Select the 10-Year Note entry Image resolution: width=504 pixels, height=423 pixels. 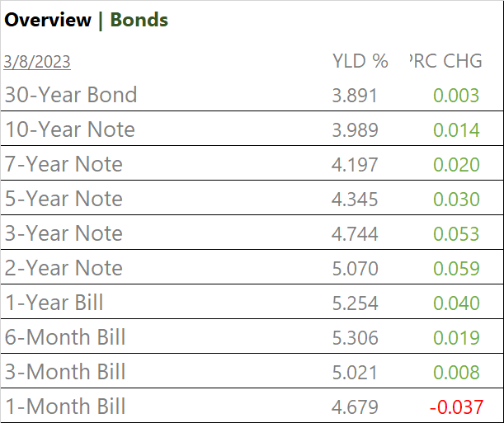tap(70, 129)
